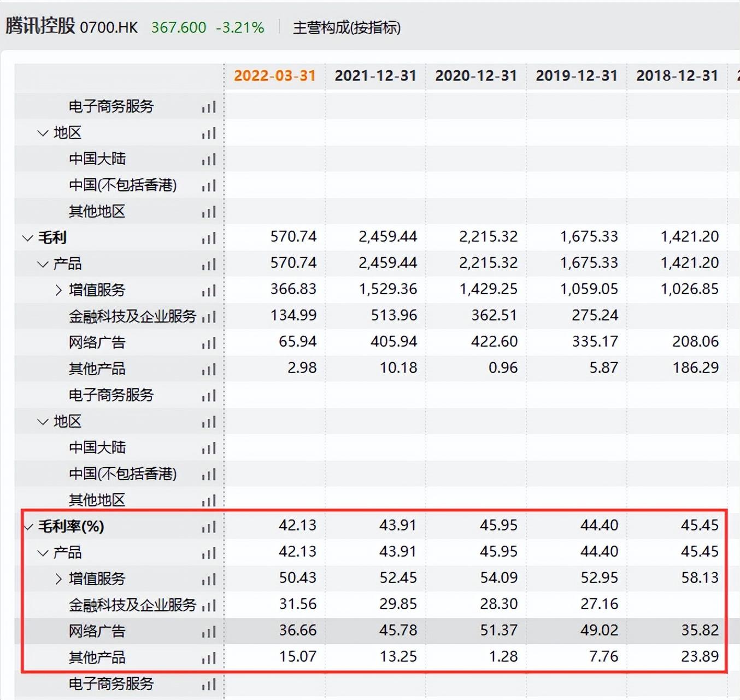Show chart for 其他产品 row showing 15.07
Image resolution: width=740 pixels, height=700 pixels.
[x=209, y=658]
